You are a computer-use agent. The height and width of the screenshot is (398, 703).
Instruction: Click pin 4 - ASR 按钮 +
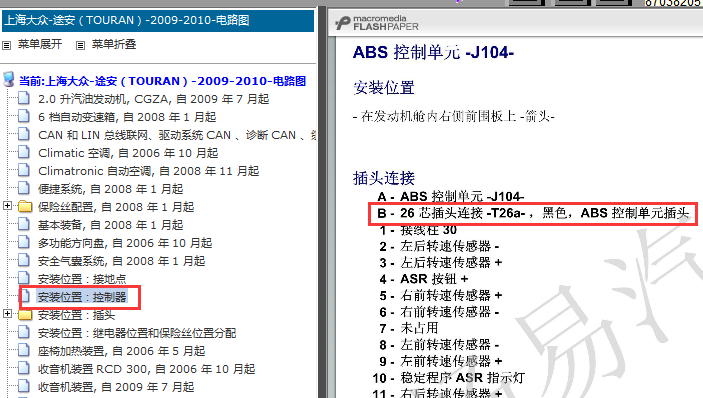click(x=424, y=279)
